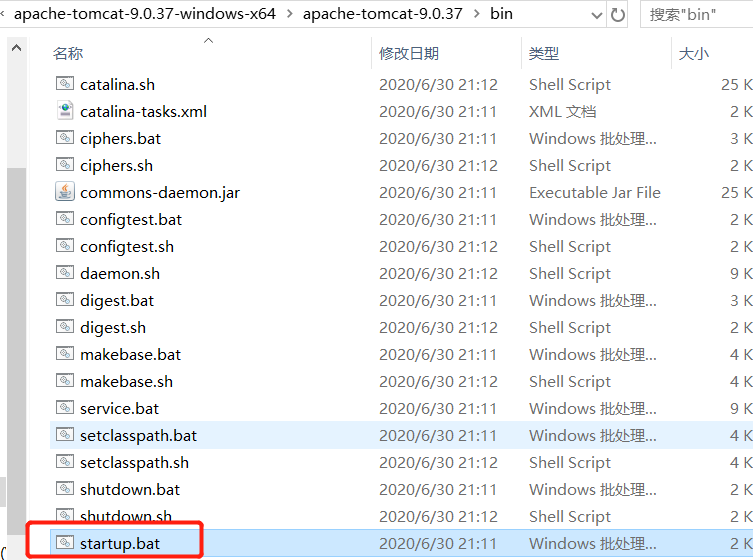
Task: Click size value of catalina.sh row
Action: (737, 85)
